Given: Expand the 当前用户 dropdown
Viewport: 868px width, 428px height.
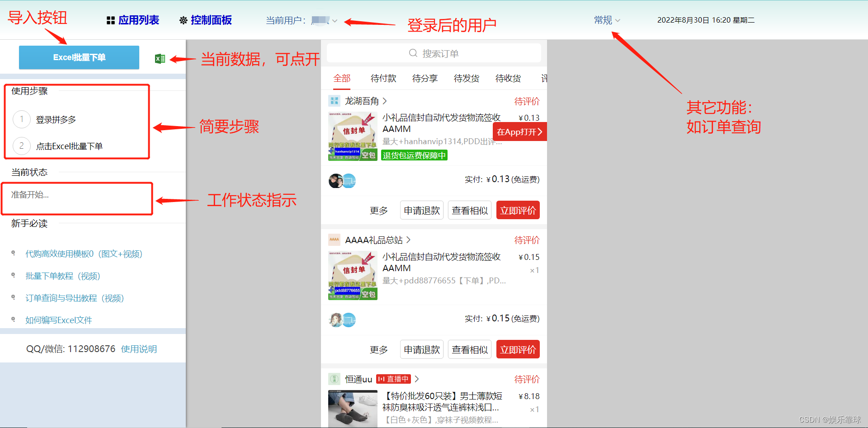Looking at the screenshot, I should click(335, 21).
